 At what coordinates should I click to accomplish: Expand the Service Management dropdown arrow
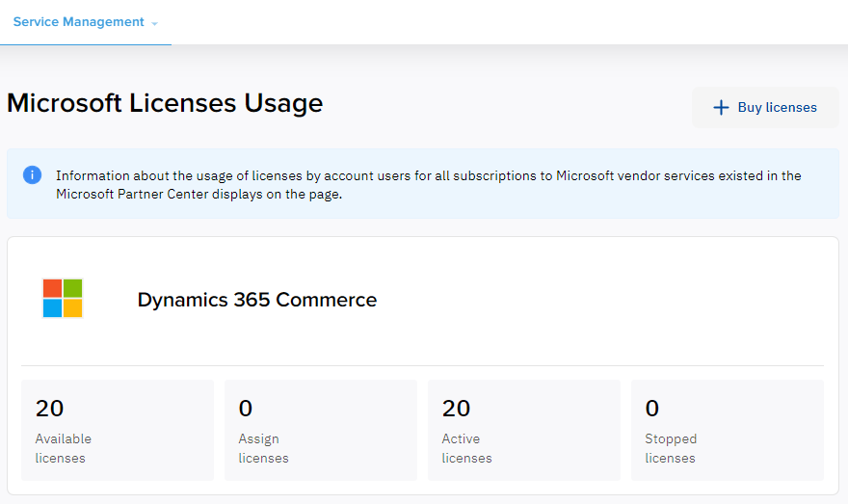pyautogui.click(x=155, y=24)
